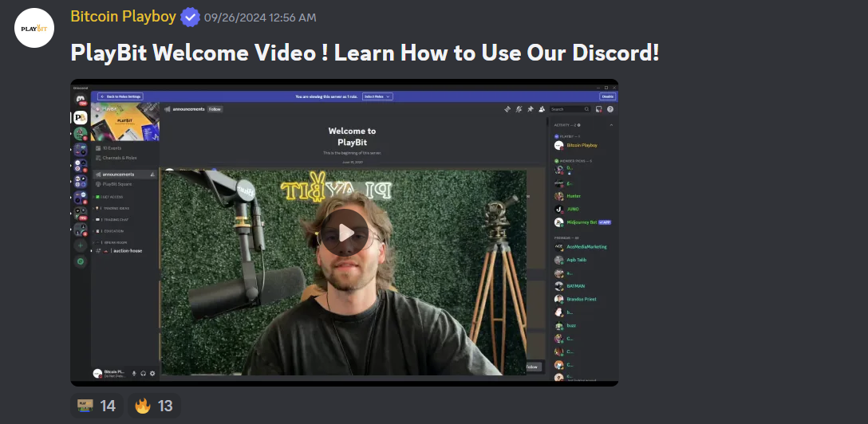Click the Bitcoin Pl... user panel avatar
Viewport: 868px width, 424px height.
97,374
